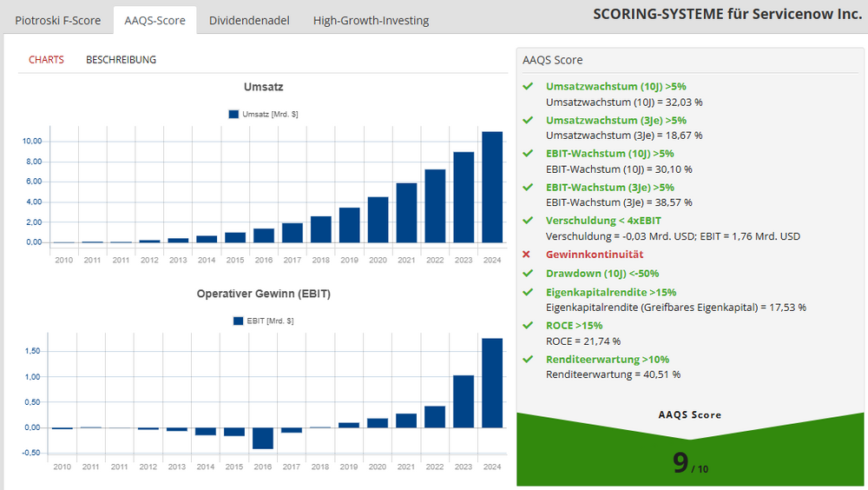Click the 2023 bar in Umsatz chart
Image resolution: width=868 pixels, height=490 pixels.
464,197
